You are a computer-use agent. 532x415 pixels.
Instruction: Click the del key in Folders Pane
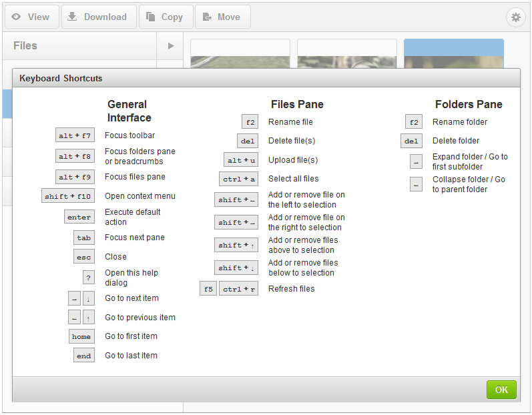pos(412,141)
